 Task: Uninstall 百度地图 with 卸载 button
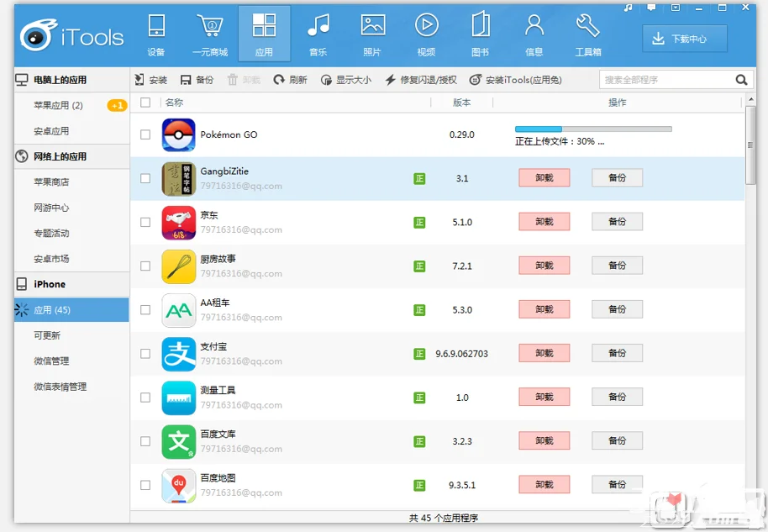(x=544, y=484)
